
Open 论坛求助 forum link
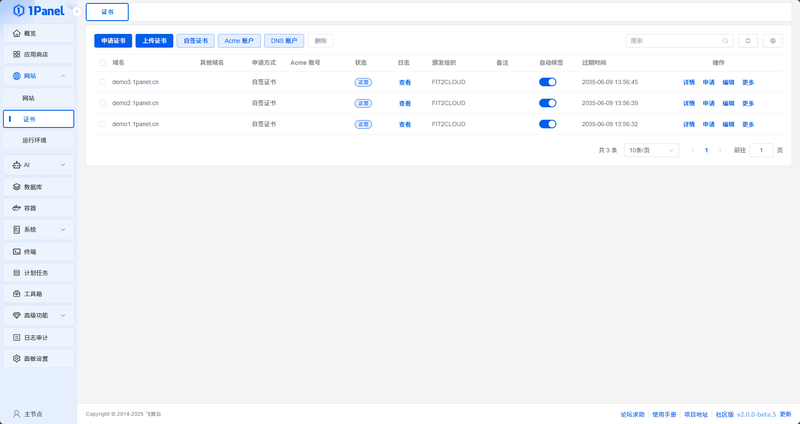(x=633, y=414)
